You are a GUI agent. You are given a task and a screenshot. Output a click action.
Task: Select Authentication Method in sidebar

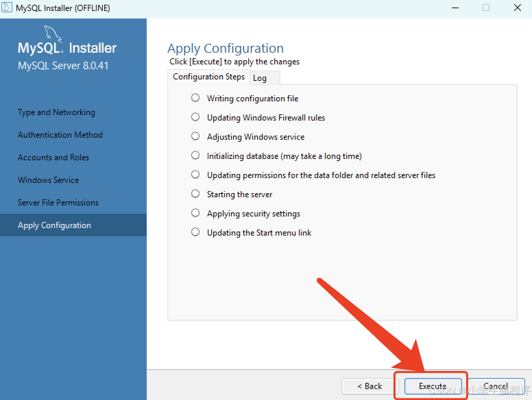coord(60,135)
